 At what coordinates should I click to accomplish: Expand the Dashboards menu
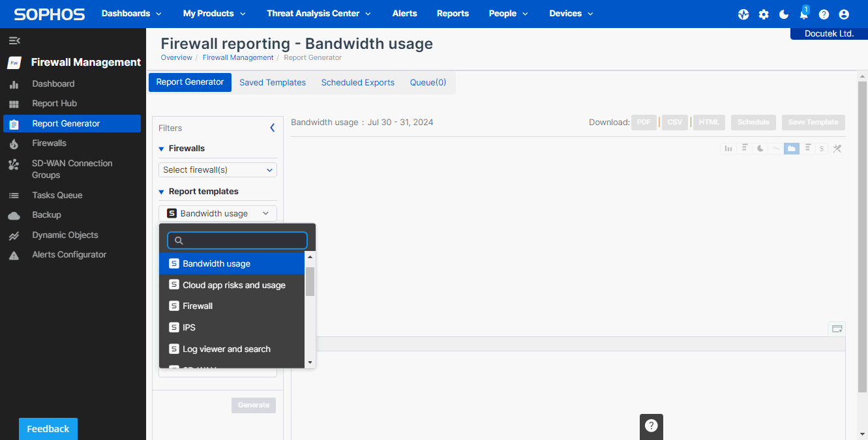coord(131,13)
